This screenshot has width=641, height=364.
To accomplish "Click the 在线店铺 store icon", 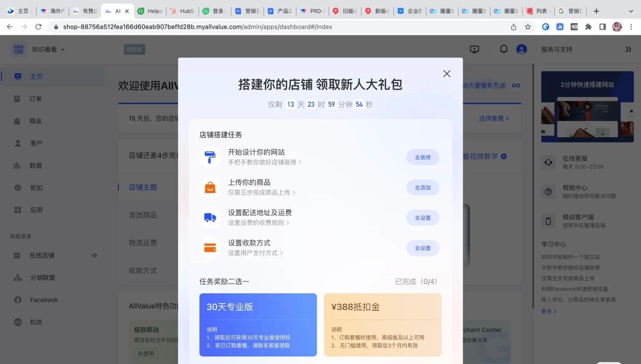I will (x=17, y=255).
